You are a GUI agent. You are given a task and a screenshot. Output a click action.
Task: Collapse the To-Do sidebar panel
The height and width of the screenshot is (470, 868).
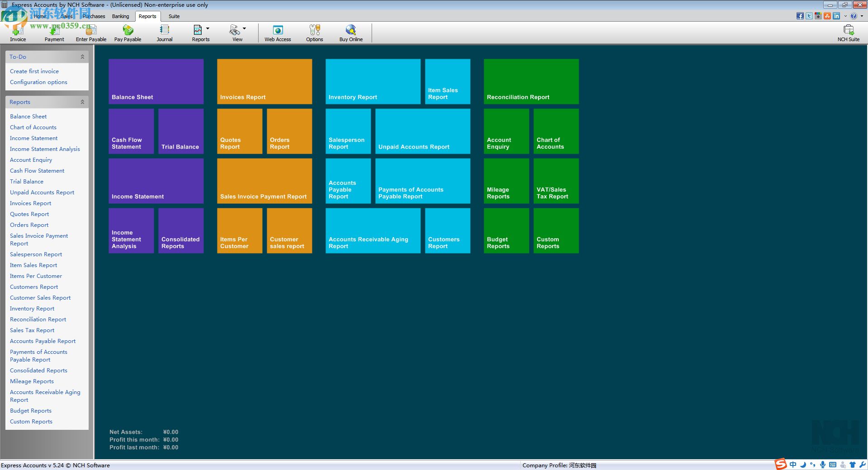tap(82, 57)
